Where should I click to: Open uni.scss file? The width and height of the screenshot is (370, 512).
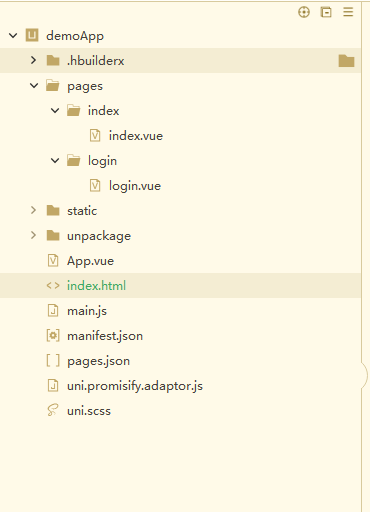tap(89, 411)
